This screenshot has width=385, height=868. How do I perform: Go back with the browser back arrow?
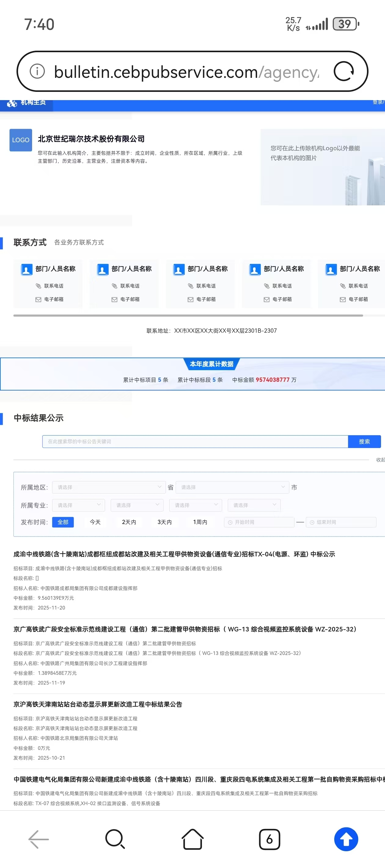pos(38,839)
